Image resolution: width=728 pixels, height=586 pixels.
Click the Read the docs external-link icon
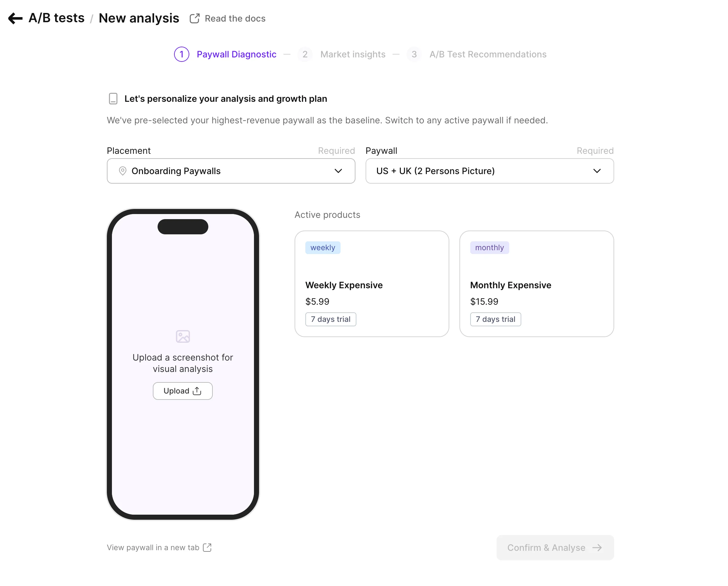pos(194,19)
